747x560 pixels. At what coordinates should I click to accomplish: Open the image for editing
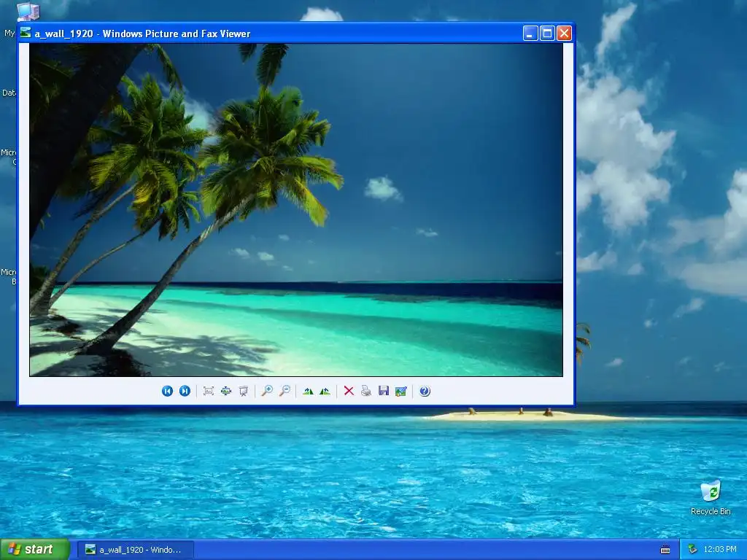tap(401, 391)
